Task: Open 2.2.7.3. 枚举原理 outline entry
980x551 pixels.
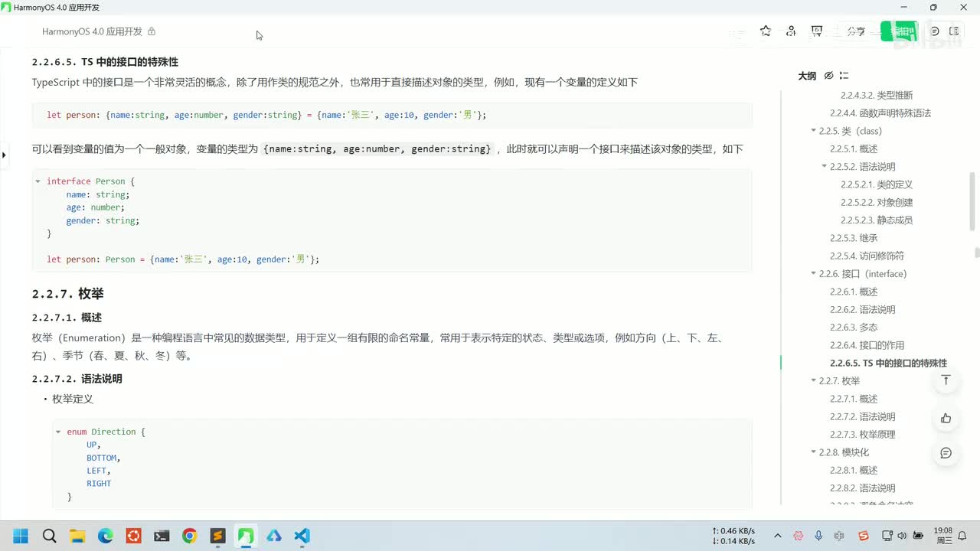Action: pos(863,435)
